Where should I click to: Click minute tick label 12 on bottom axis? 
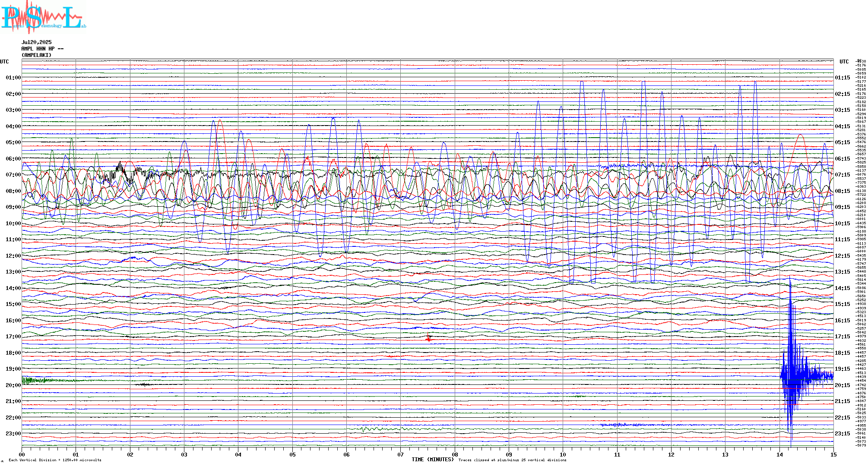click(671, 454)
